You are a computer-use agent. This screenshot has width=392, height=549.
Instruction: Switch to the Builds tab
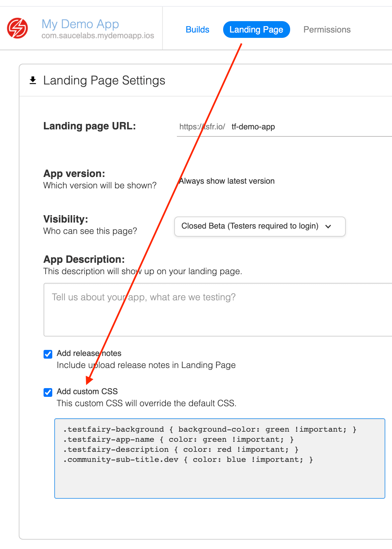point(197,29)
